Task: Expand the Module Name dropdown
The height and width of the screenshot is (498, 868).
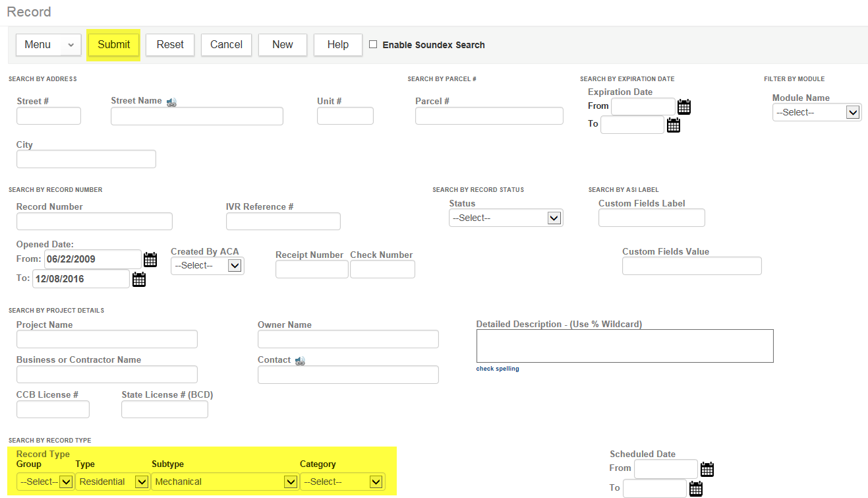Action: pos(817,113)
